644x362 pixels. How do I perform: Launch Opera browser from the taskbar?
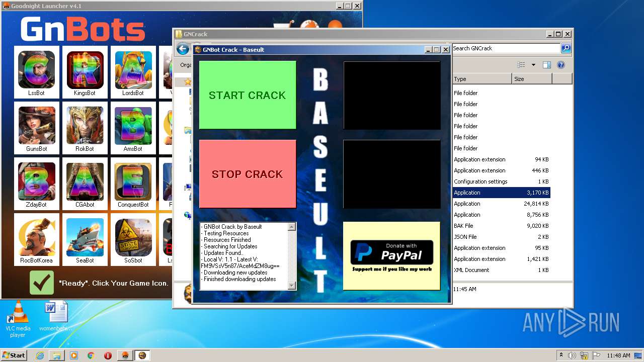[108, 355]
